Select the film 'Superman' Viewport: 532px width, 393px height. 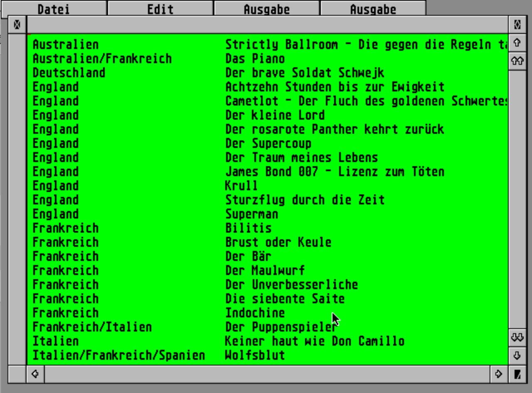(x=251, y=214)
